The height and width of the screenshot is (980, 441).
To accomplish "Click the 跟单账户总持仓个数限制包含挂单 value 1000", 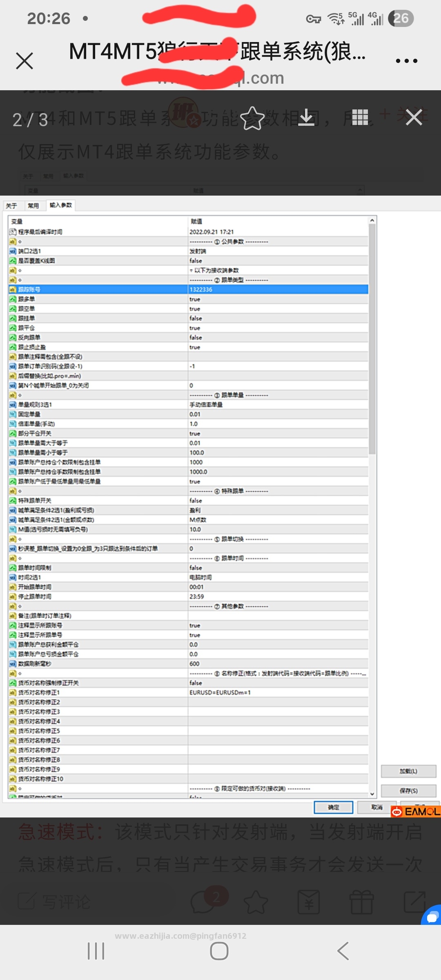I will tap(278, 462).
